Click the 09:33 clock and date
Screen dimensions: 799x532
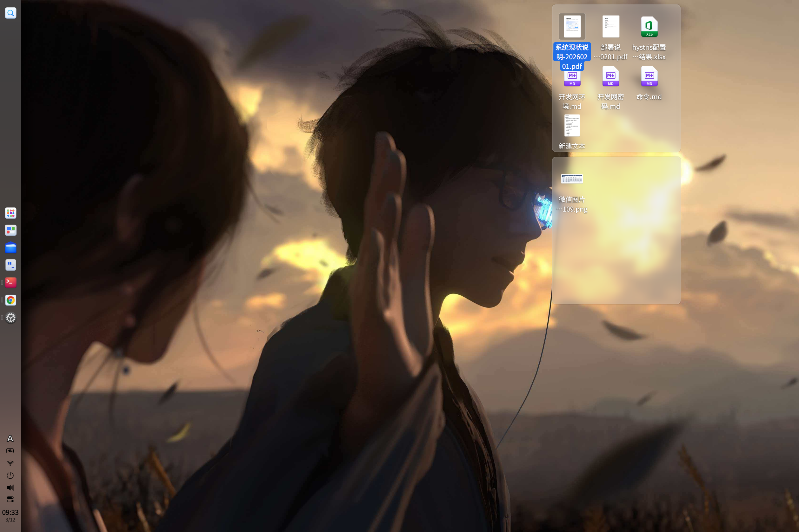coord(10,515)
